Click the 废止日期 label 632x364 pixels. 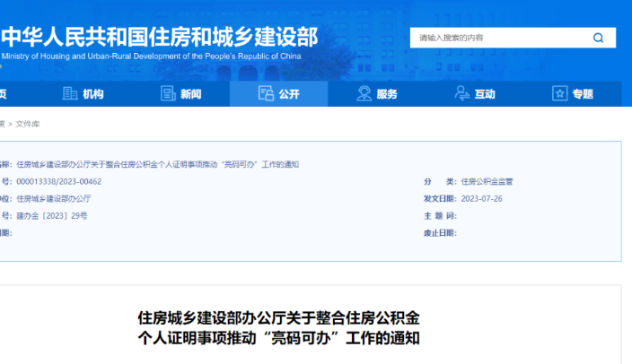tap(440, 233)
